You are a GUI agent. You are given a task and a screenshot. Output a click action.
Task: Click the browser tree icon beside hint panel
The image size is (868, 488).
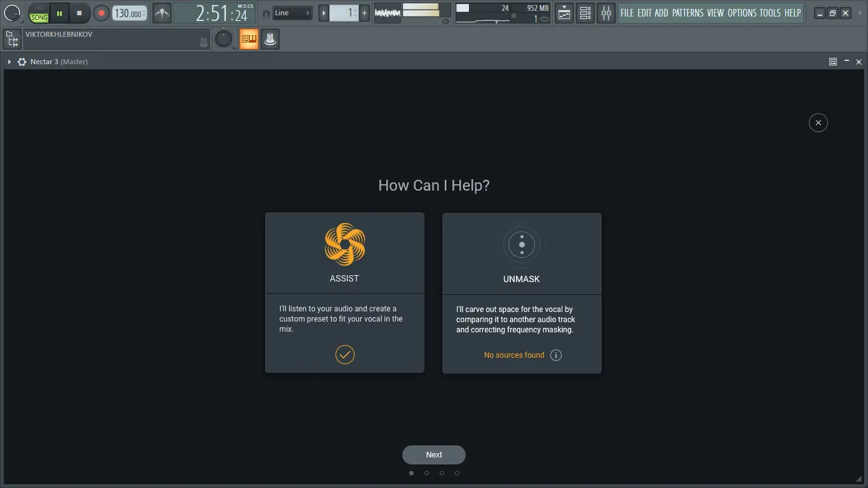[x=11, y=39]
